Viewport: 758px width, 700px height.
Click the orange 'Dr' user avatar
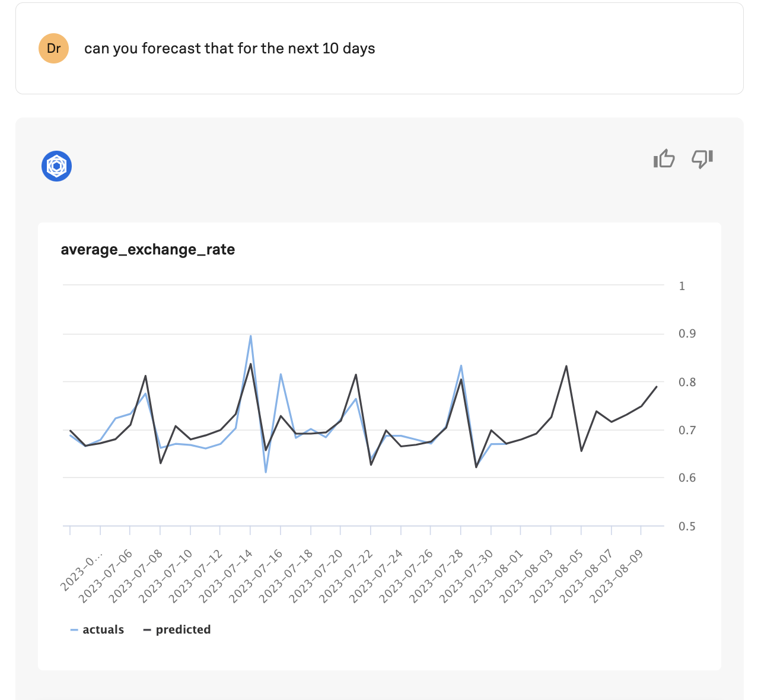pyautogui.click(x=53, y=48)
